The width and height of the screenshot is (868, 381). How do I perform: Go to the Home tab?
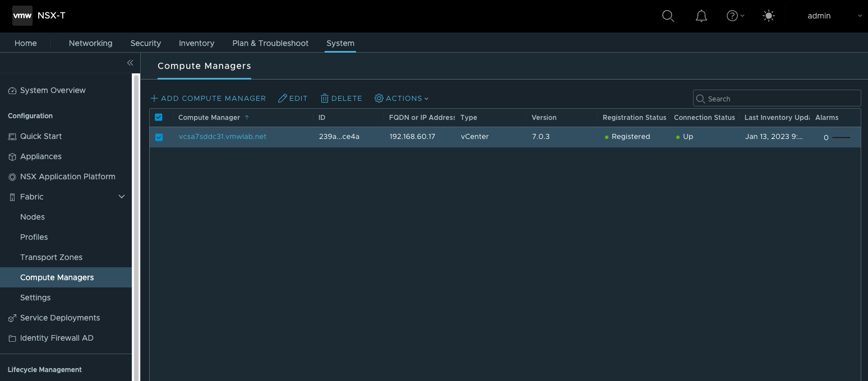pyautogui.click(x=26, y=43)
